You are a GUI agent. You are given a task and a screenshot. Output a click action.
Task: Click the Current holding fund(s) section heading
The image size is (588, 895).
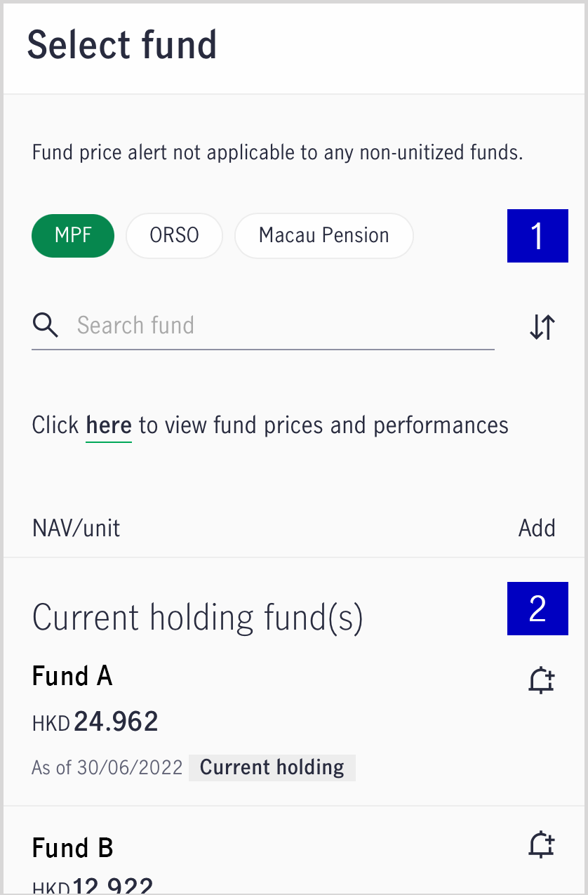pyautogui.click(x=198, y=618)
